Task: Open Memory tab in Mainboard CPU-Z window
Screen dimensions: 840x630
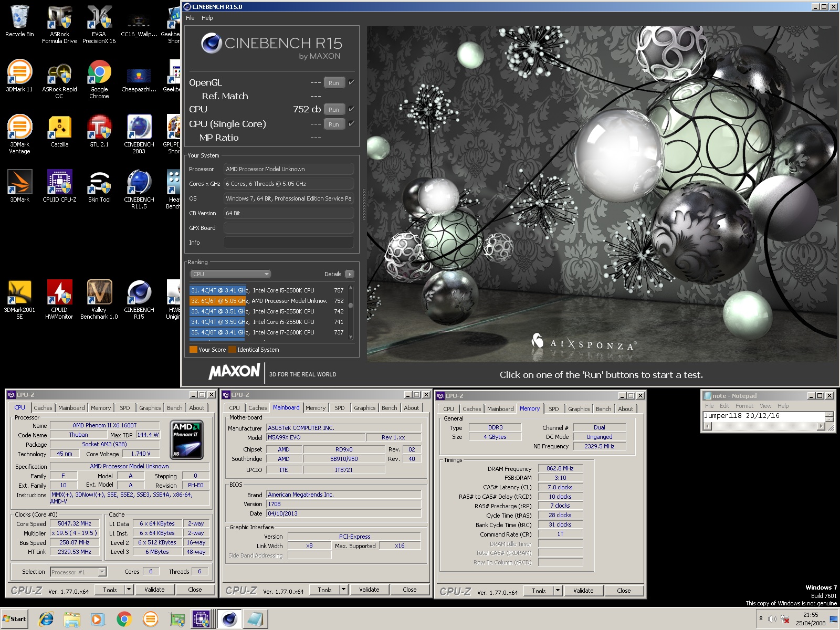Action: pos(316,408)
